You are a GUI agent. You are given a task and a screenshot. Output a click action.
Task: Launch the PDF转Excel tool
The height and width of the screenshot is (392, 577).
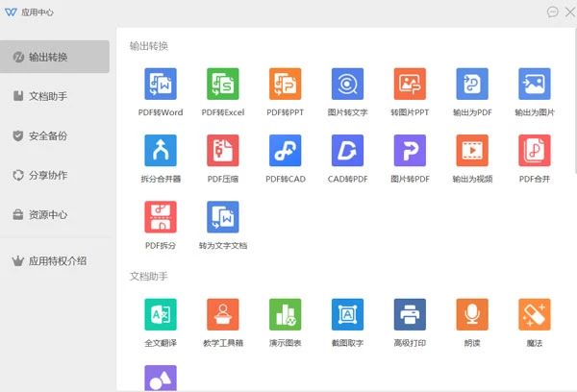click(x=223, y=84)
